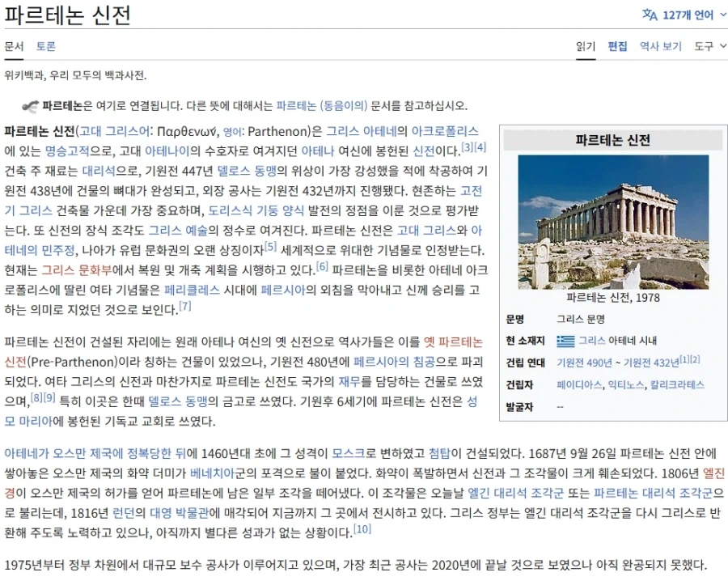Switch to the 토론 tab
Viewport: 728px width, 581px height.
[46, 46]
